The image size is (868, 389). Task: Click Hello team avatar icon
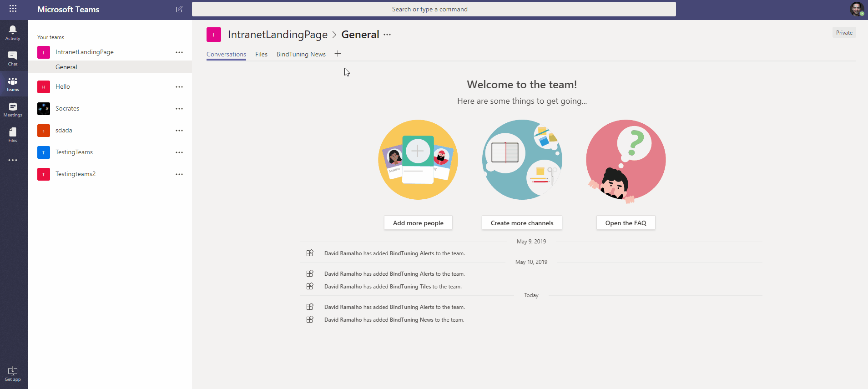pos(44,87)
